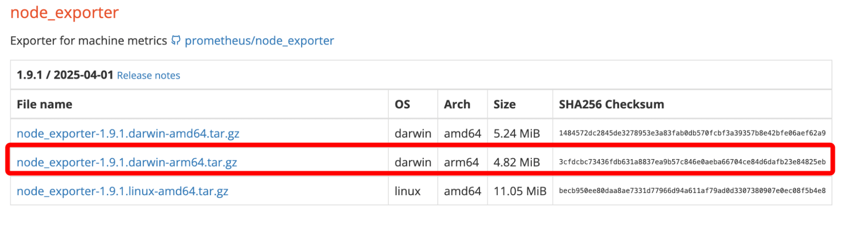Select the checksum starting with becb950e
This screenshot has width=868, height=229.
click(692, 191)
